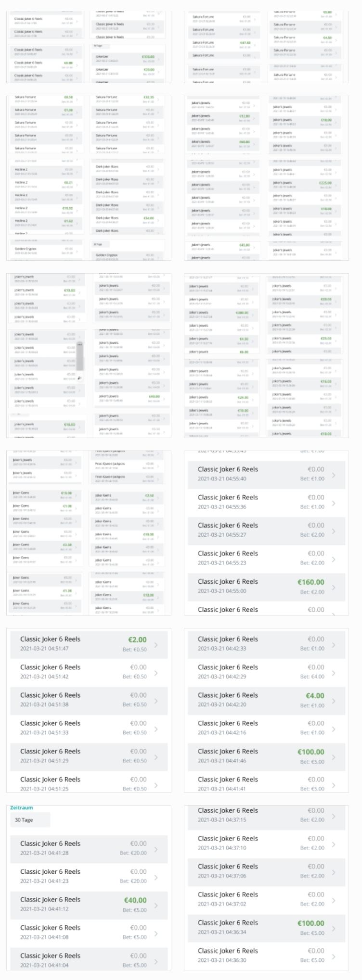Click the chevron on the €40.00 win row

pyautogui.click(x=155, y=905)
